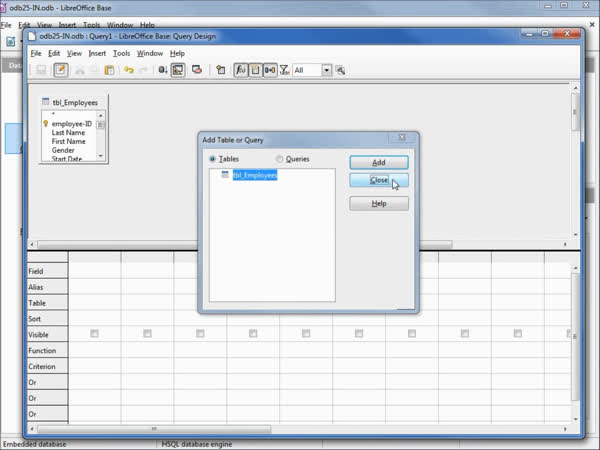This screenshot has height=450, width=600.
Task: Open the Edit menu in Query Design
Action: click(x=54, y=53)
